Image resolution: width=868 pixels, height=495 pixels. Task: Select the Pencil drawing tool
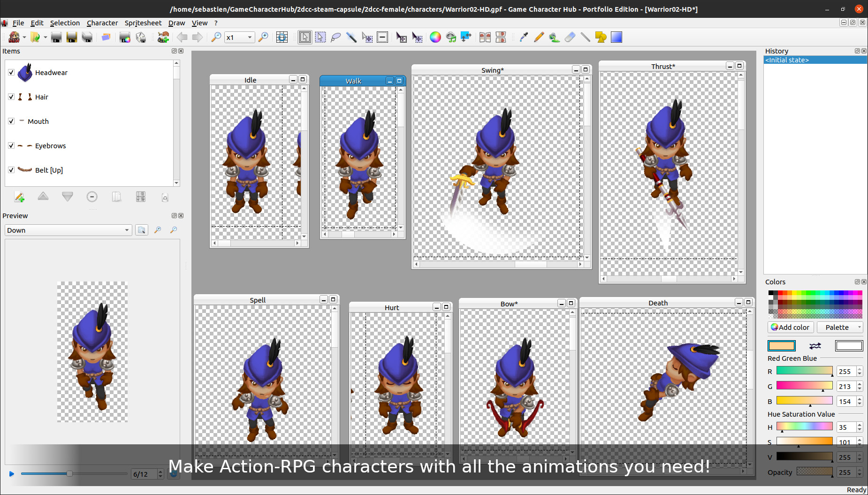click(539, 37)
